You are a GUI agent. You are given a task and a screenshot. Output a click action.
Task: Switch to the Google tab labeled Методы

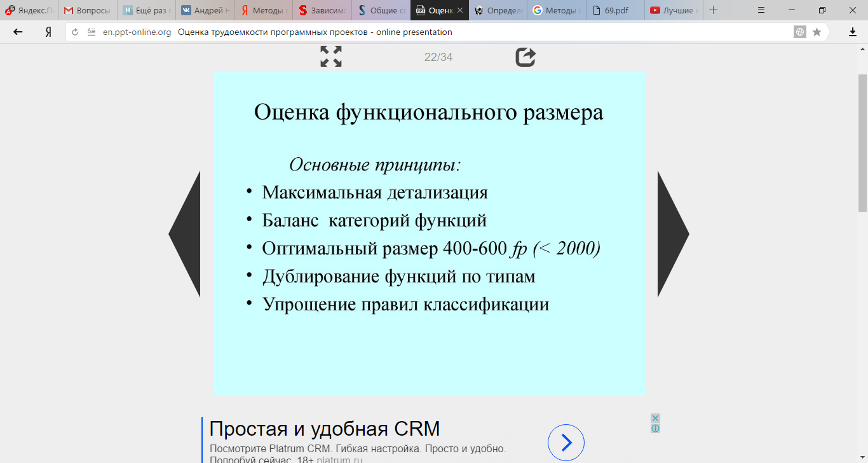pos(556,10)
